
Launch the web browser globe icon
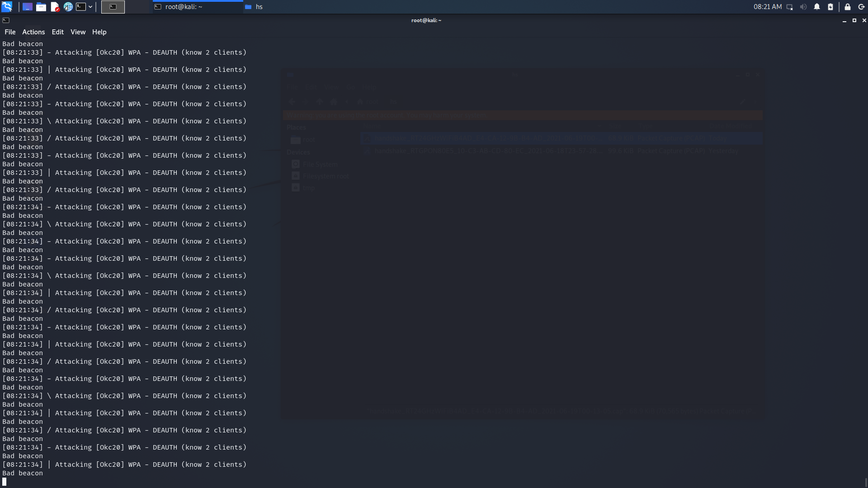68,7
